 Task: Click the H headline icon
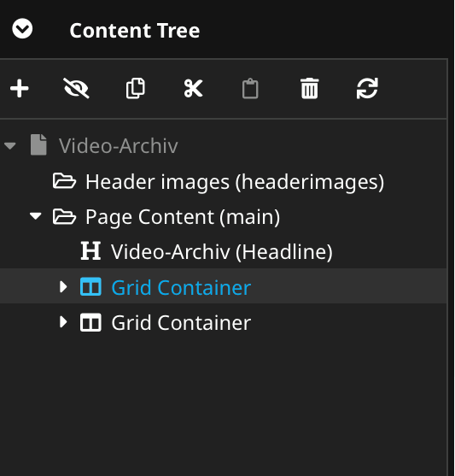pyautogui.click(x=90, y=250)
